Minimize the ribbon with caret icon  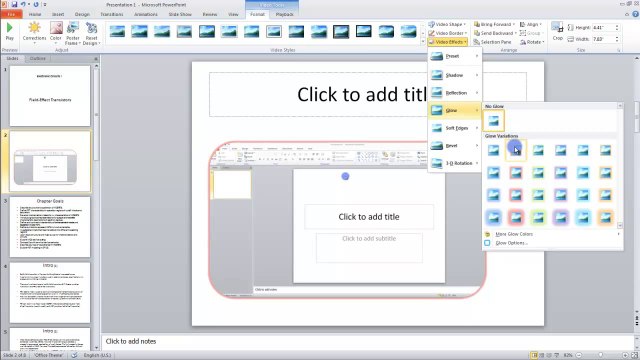627,14
